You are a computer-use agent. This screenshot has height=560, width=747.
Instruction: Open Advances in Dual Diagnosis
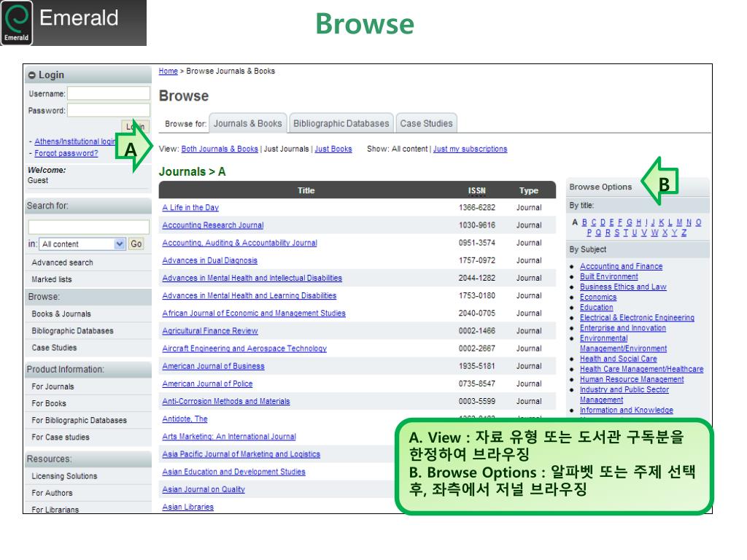209,260
